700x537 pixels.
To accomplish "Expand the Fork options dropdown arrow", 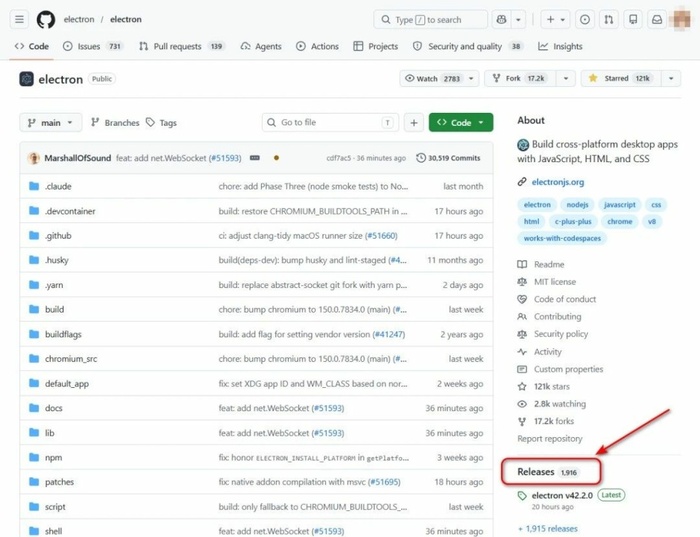I will 566,79.
